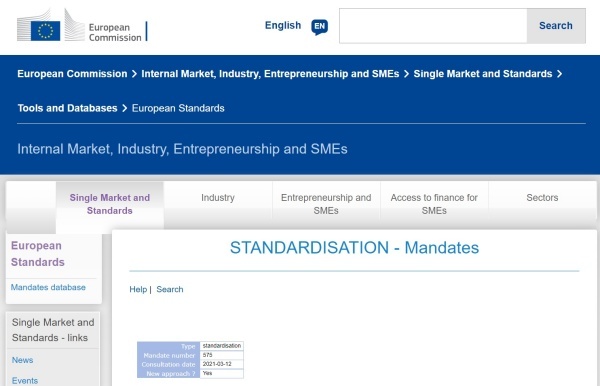The height and width of the screenshot is (386, 600).
Task: Switch to the Industry tab
Action: point(218,198)
